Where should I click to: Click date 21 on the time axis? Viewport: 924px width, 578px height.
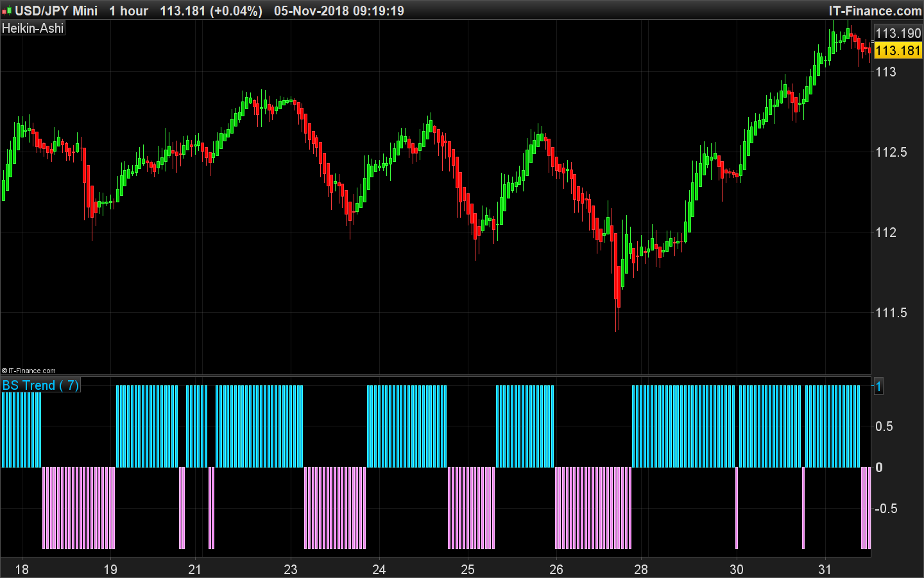[194, 570]
